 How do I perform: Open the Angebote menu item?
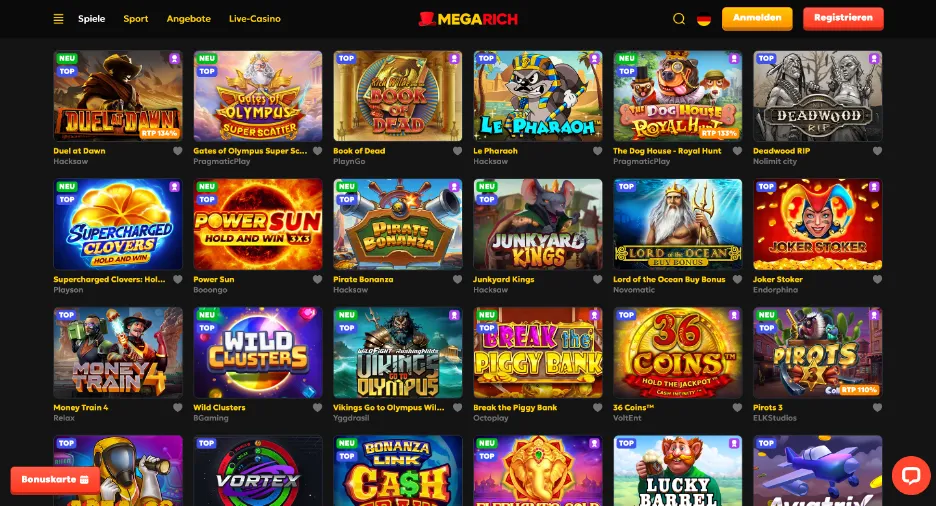coord(189,18)
